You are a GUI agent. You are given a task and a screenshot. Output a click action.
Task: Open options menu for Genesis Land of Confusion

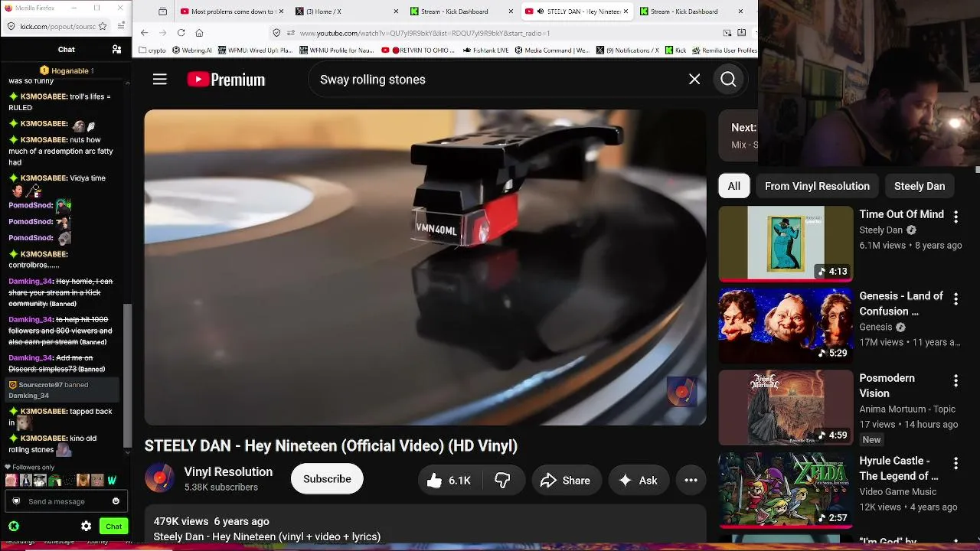click(x=955, y=298)
